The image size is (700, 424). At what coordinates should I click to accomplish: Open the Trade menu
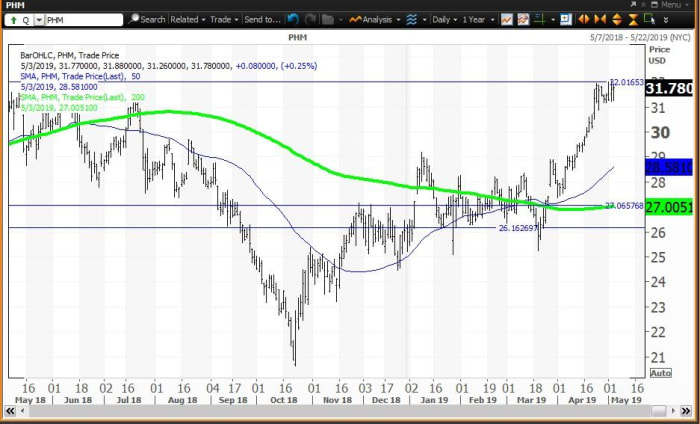point(223,19)
